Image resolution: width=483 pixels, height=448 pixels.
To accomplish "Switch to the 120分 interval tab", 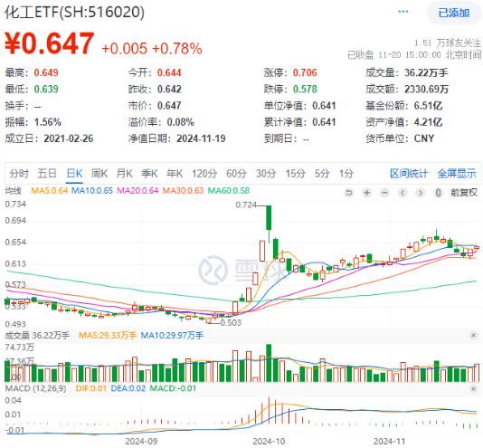I will 204,174.
